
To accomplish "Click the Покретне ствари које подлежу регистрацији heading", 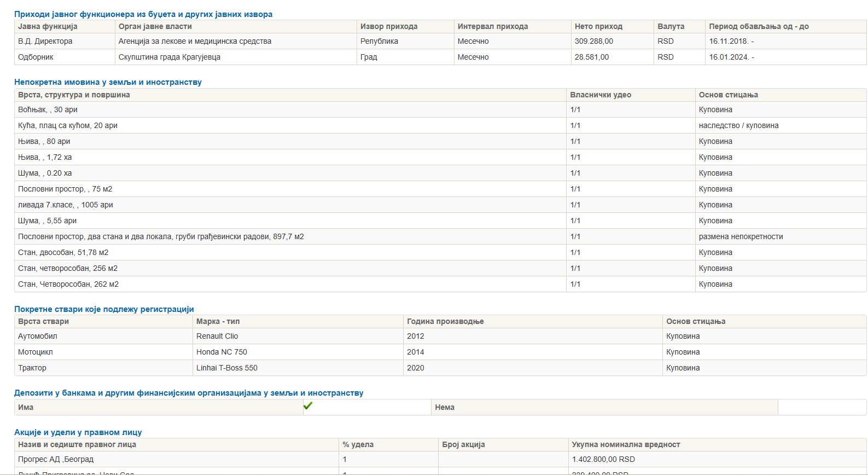I will coord(104,309).
